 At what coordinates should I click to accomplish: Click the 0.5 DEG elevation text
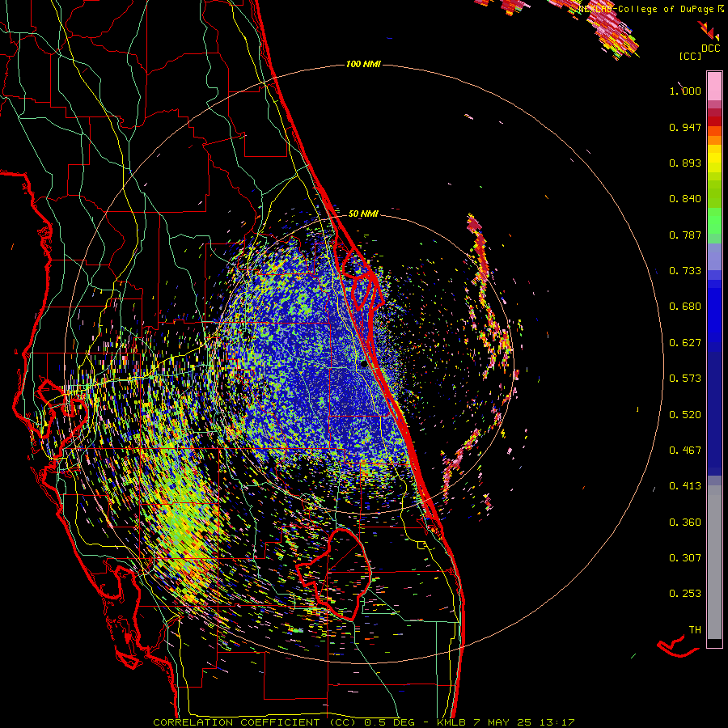[391, 722]
